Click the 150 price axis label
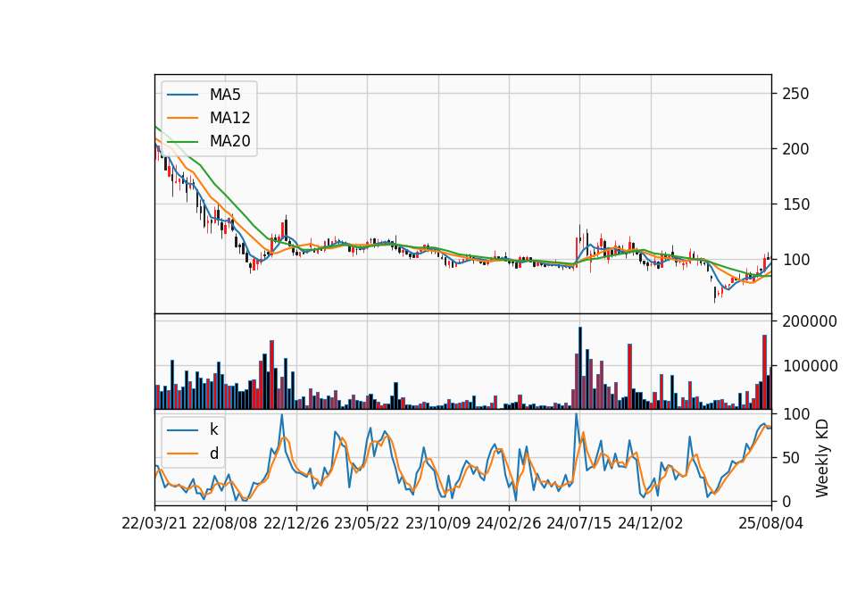 795,204
